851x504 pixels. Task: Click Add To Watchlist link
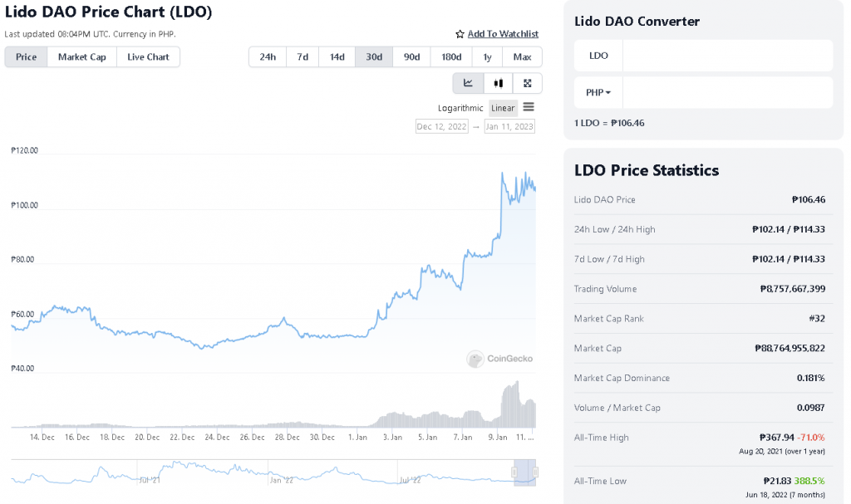[x=503, y=34]
